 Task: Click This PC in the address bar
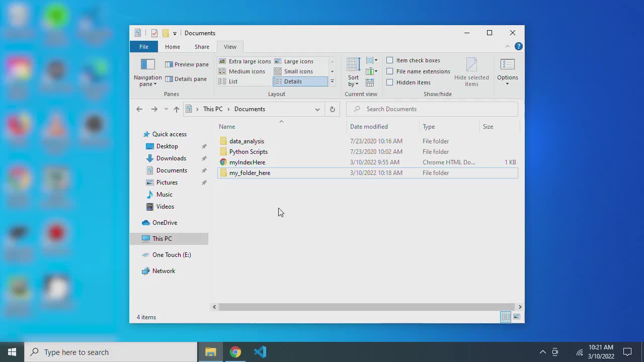pyautogui.click(x=213, y=109)
